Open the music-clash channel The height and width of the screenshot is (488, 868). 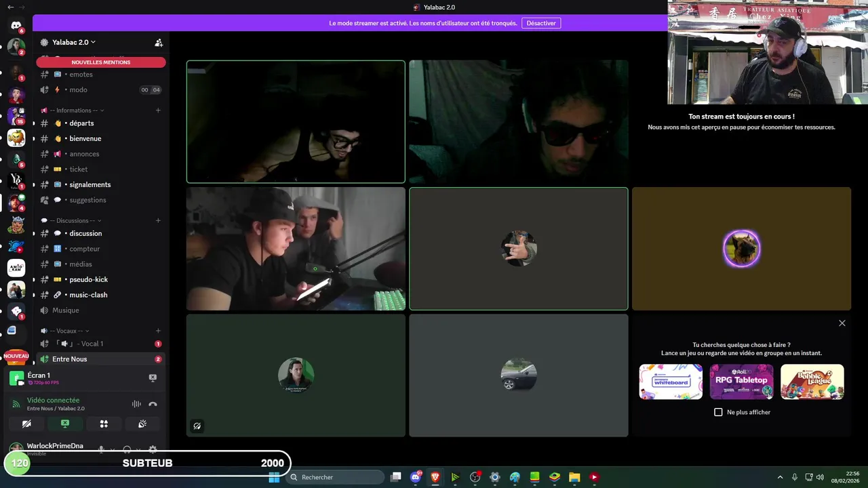(101, 295)
